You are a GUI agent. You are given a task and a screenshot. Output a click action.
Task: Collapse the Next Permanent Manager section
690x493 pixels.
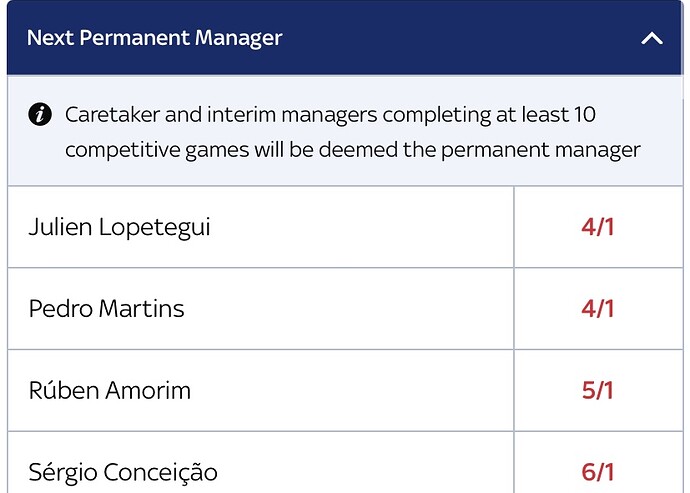pyautogui.click(x=652, y=38)
